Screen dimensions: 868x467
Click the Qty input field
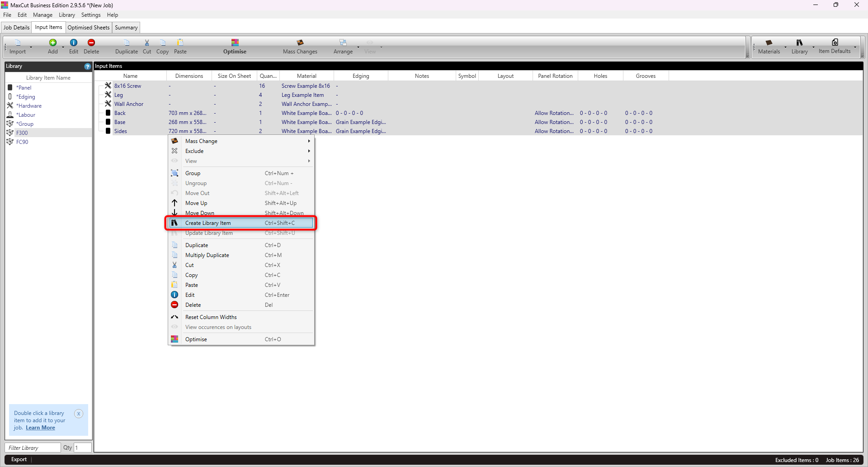83,448
